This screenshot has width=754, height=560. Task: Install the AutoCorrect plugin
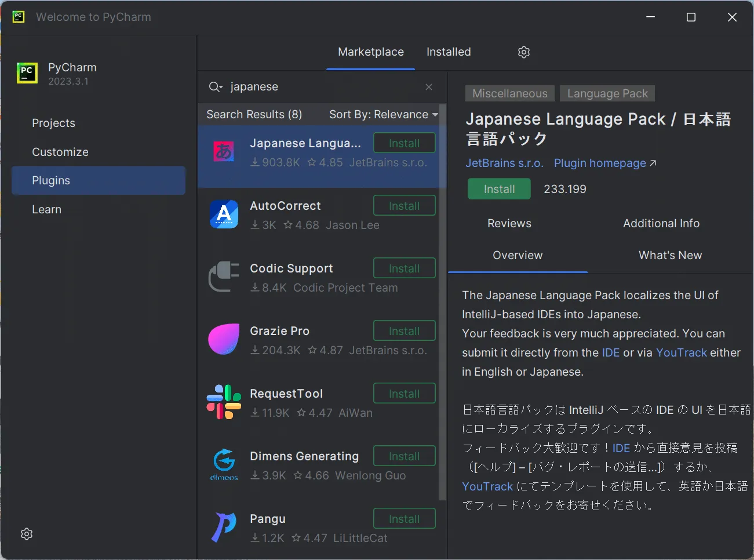405,206
